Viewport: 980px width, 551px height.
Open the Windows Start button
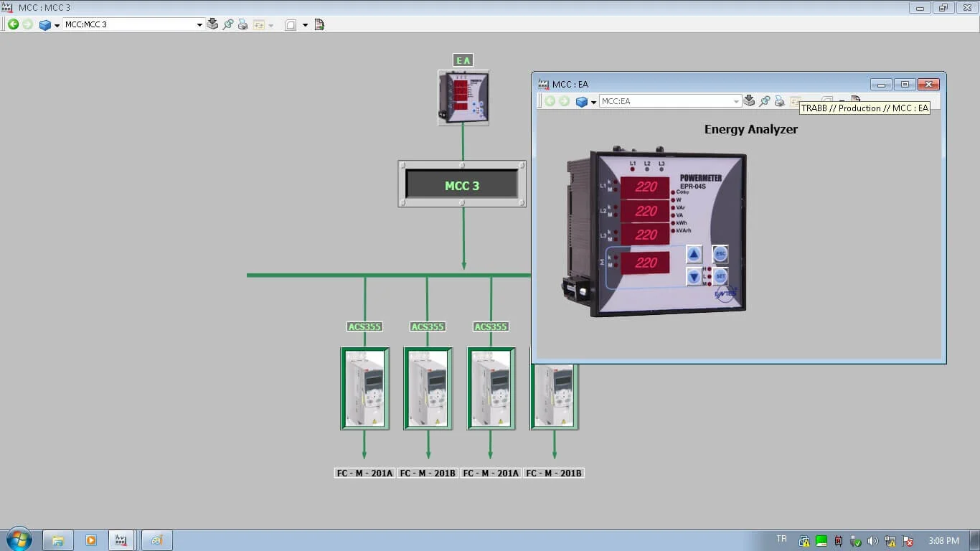click(x=19, y=540)
